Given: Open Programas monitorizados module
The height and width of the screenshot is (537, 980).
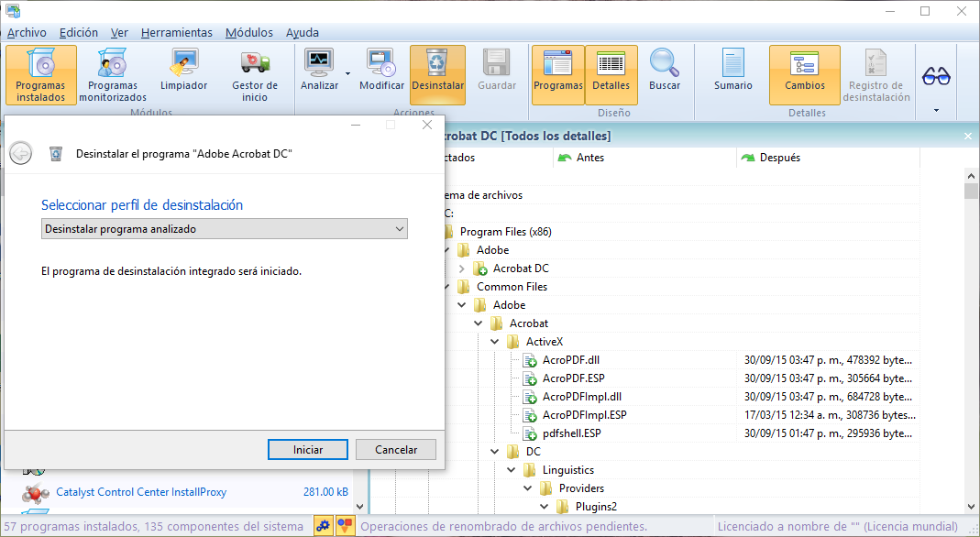Looking at the screenshot, I should tap(113, 75).
